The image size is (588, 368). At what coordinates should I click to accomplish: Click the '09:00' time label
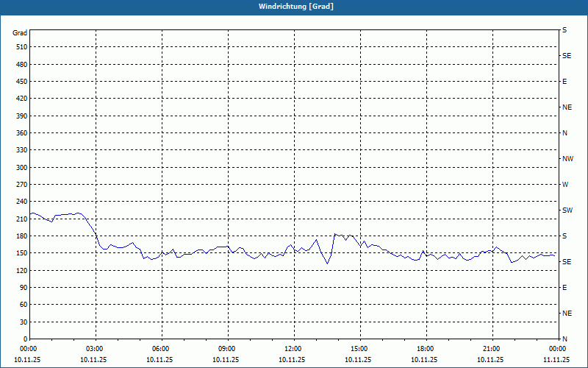click(x=228, y=349)
